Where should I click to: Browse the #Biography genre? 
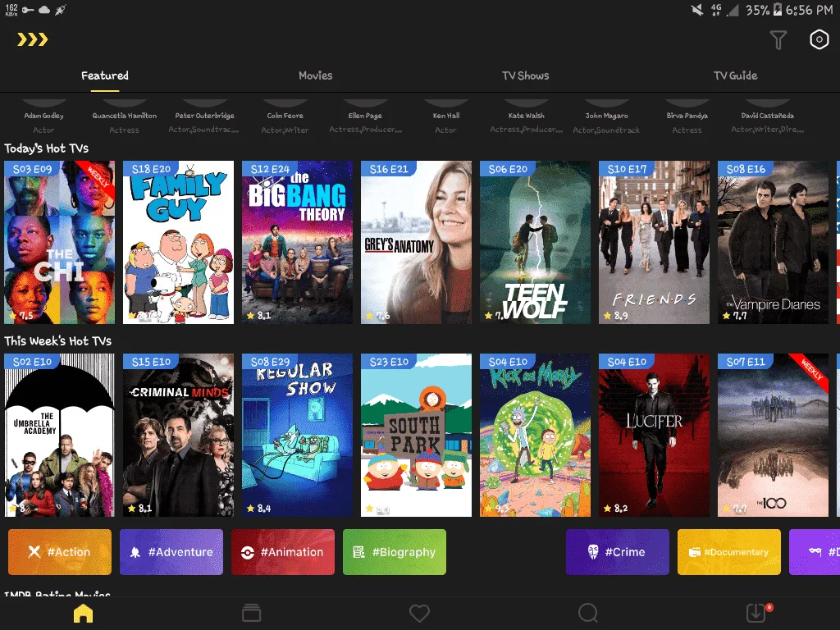395,552
